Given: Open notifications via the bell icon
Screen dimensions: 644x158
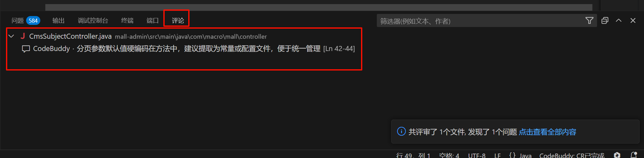Looking at the screenshot, I should (634, 155).
